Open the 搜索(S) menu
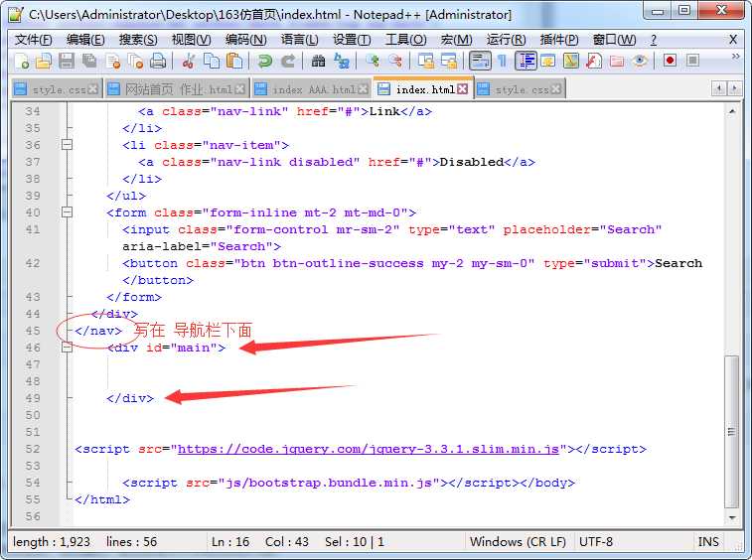Screen dimensions: 752x560 point(138,40)
